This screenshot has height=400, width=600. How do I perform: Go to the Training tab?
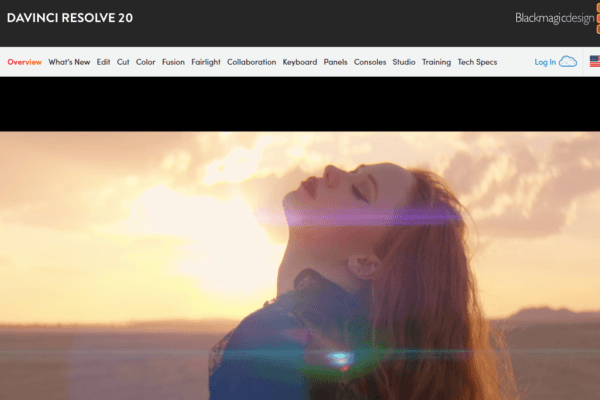coord(437,62)
